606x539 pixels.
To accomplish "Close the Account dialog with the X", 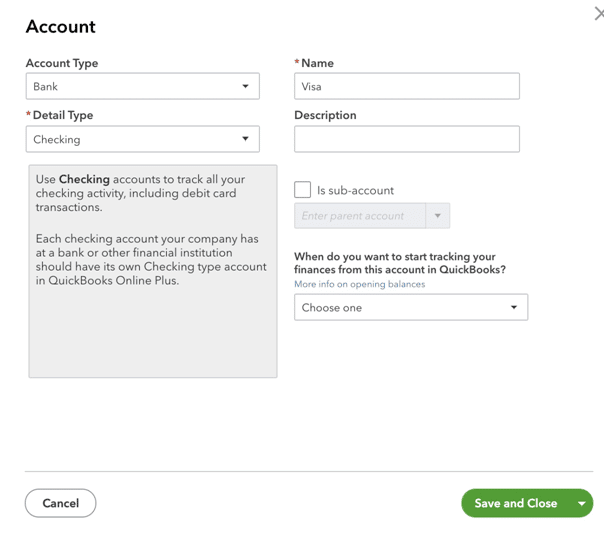I will tap(599, 14).
